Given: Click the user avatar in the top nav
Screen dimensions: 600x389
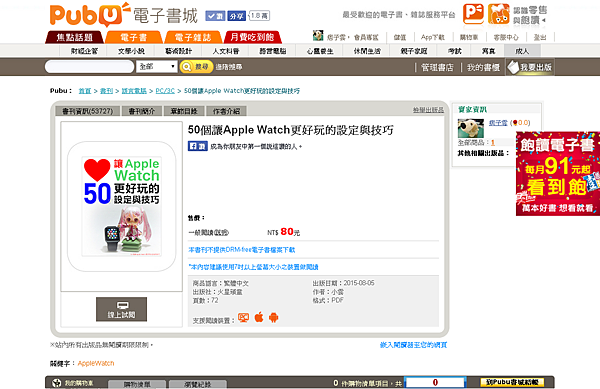Looking at the screenshot, I should [318, 36].
